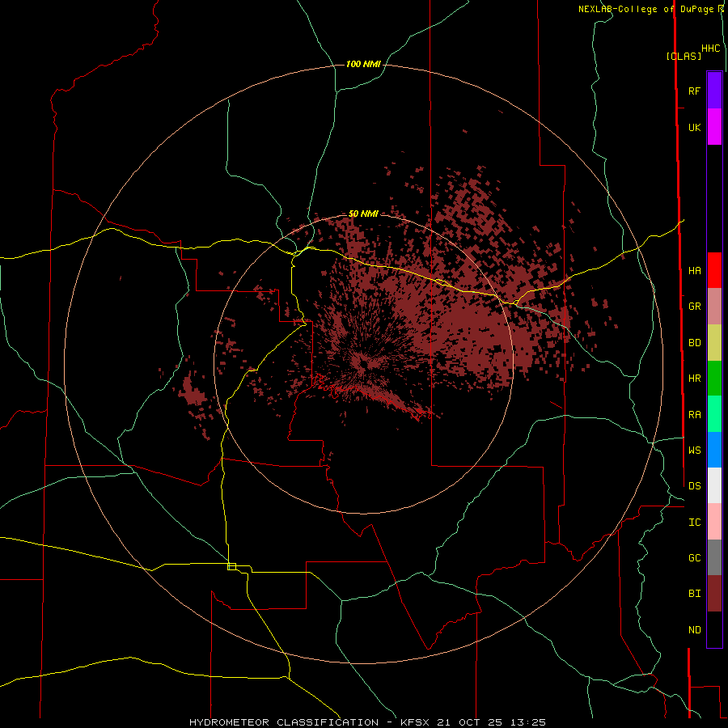Select the light pink IC legend swatch
Viewport: 728px width, 728px height.
(x=714, y=522)
